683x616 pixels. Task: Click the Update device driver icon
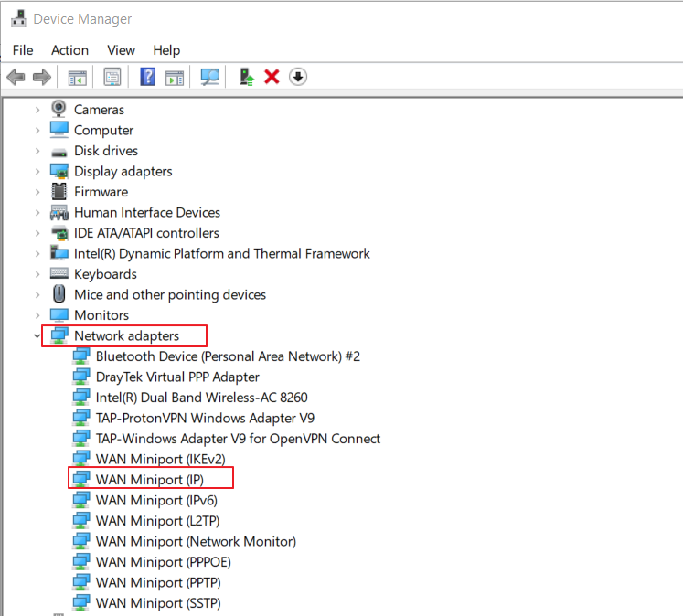pyautogui.click(x=247, y=77)
